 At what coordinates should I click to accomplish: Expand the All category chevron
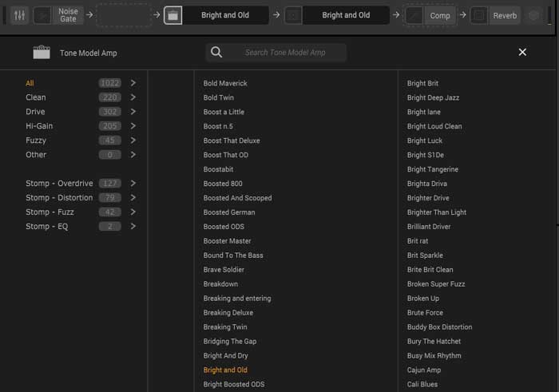[133, 83]
